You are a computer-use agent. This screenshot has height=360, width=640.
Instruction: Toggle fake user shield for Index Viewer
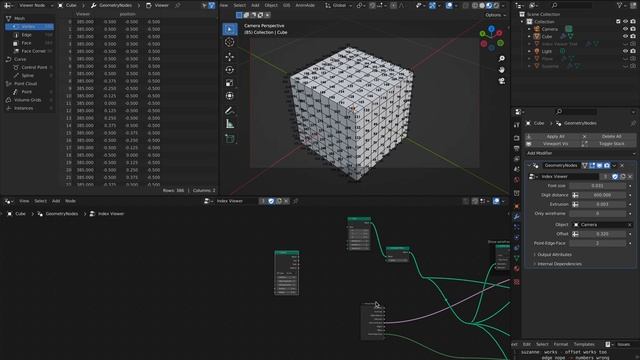(615, 176)
